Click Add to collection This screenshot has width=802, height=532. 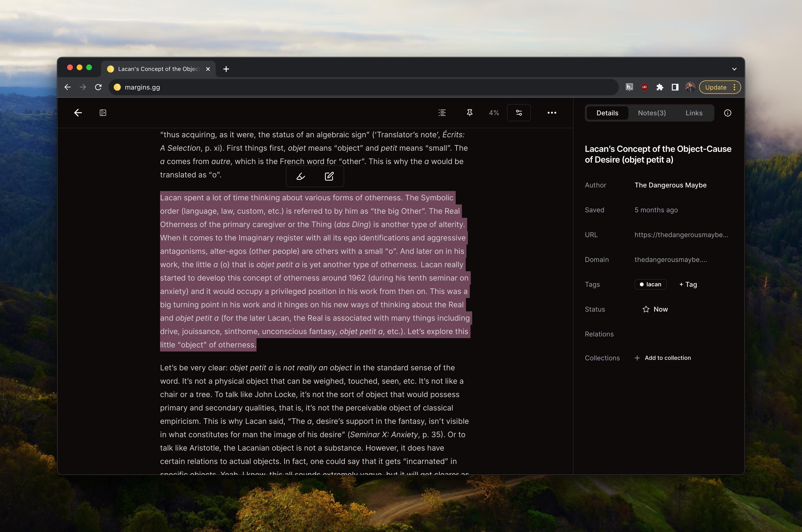[x=663, y=358]
